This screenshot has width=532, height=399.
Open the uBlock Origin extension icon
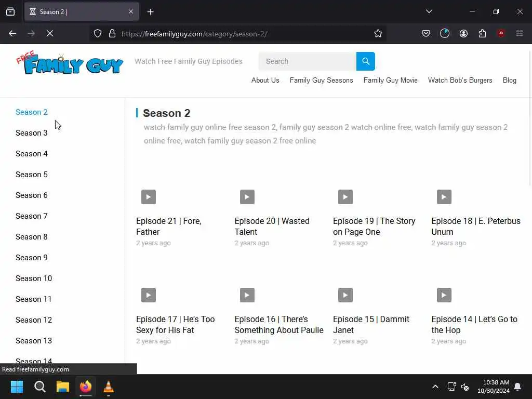coord(501,33)
